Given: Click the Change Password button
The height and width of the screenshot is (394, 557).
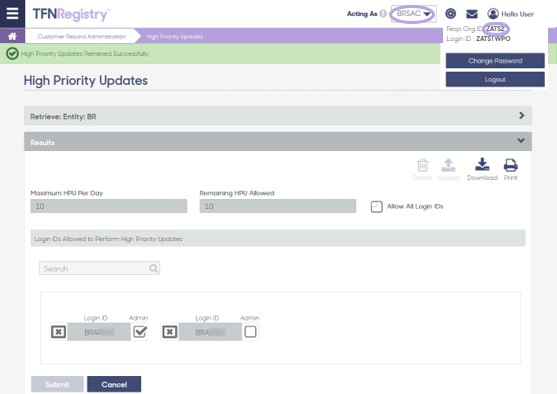Looking at the screenshot, I should 495,61.
